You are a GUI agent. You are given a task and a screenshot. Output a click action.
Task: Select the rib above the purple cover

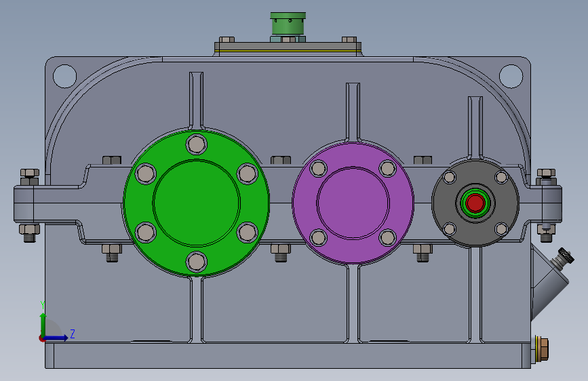[353, 112]
